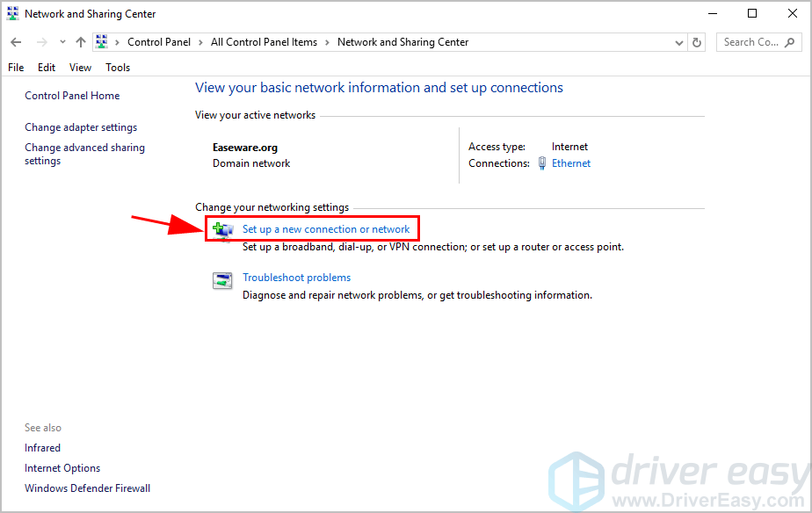Select Change adapter settings
The image size is (812, 513).
point(81,127)
